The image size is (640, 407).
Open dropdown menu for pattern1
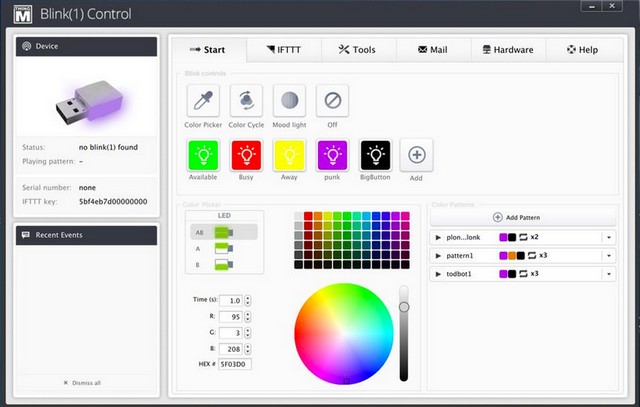(x=608, y=255)
